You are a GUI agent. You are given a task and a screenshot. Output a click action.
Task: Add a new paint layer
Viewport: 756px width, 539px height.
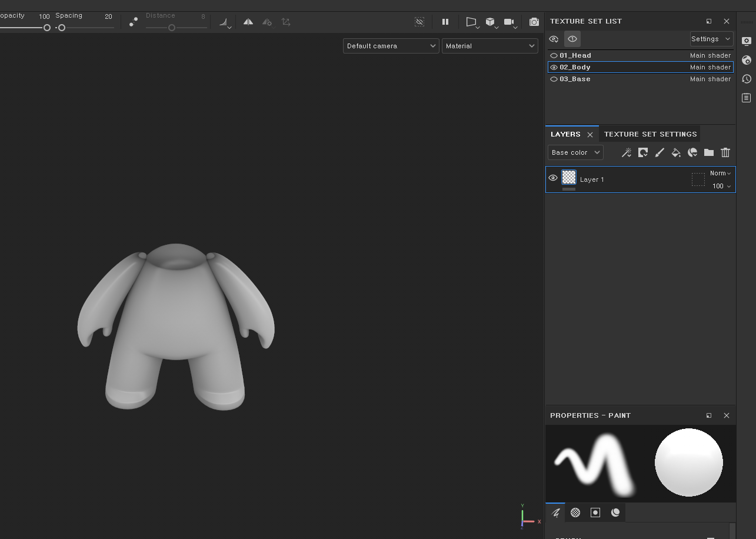point(660,152)
